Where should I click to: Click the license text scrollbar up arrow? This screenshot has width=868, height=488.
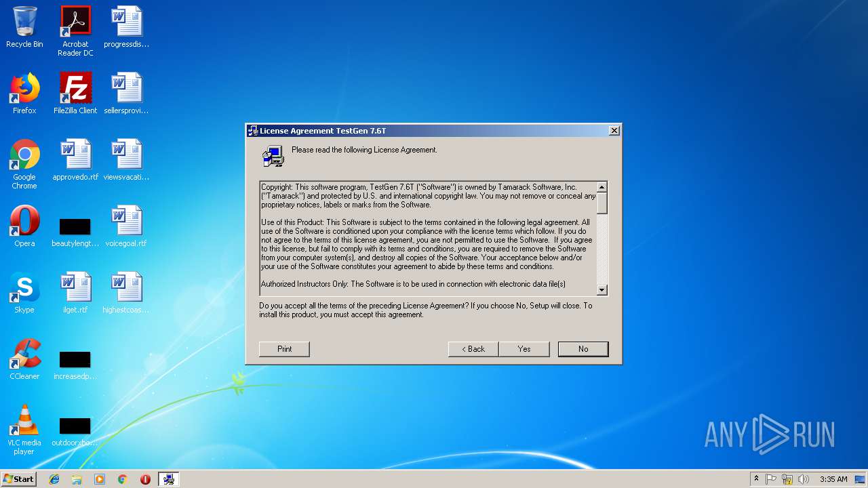[601, 187]
